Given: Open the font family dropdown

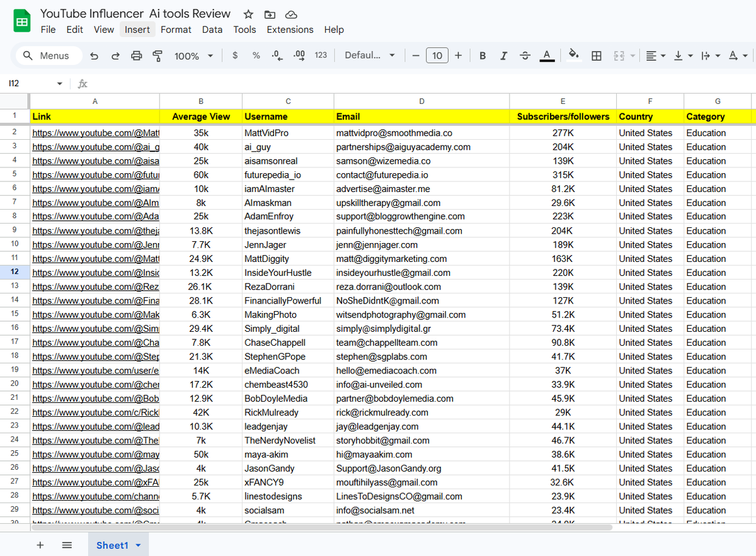Looking at the screenshot, I should point(370,55).
